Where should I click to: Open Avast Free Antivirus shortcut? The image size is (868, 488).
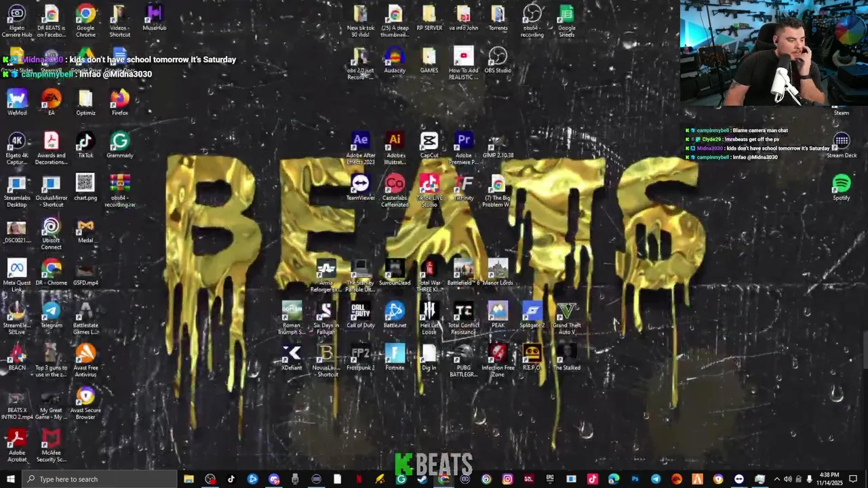tap(85, 361)
